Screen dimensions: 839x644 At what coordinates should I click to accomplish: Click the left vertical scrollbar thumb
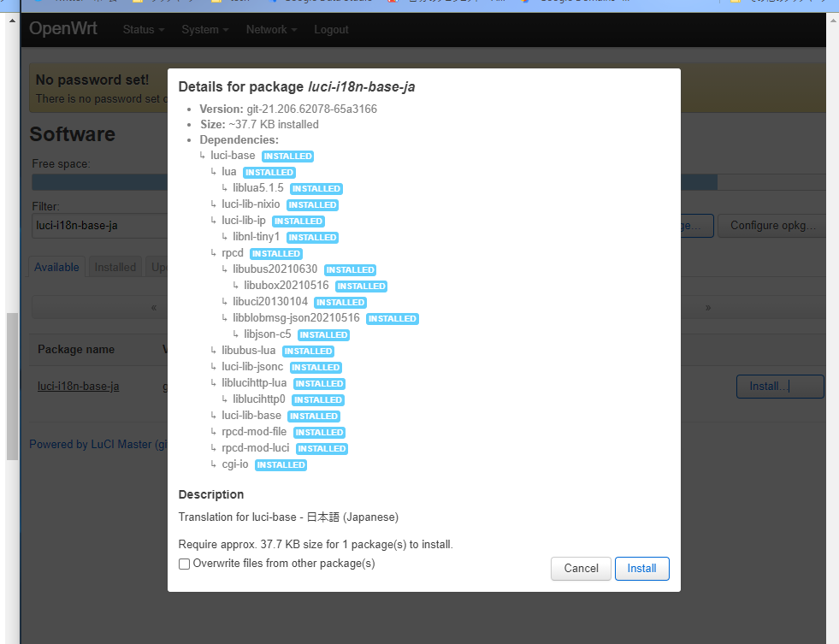click(x=12, y=385)
